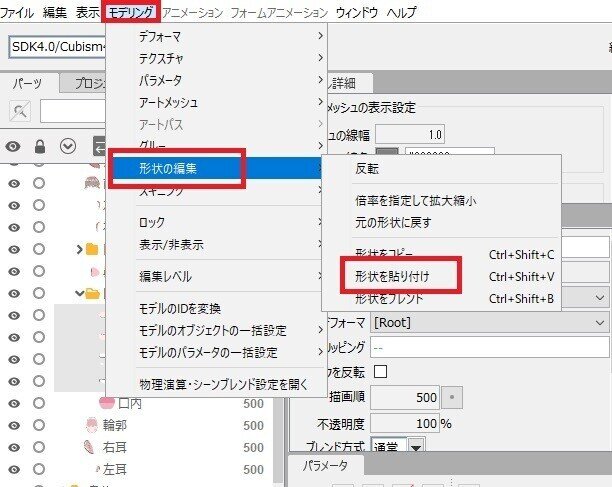
Task: Expand the パラメータ submenu
Action: 217,80
